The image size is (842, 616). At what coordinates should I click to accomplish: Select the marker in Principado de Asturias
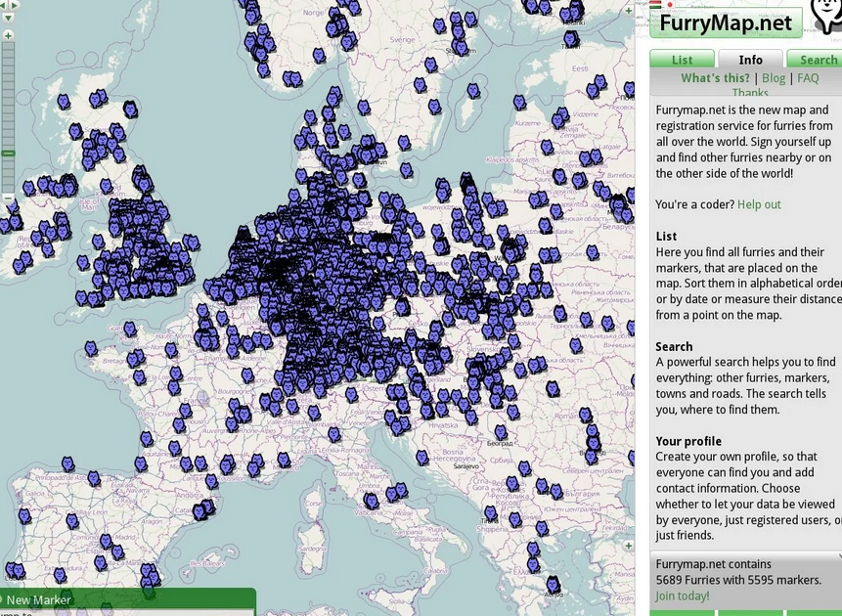coord(94,478)
